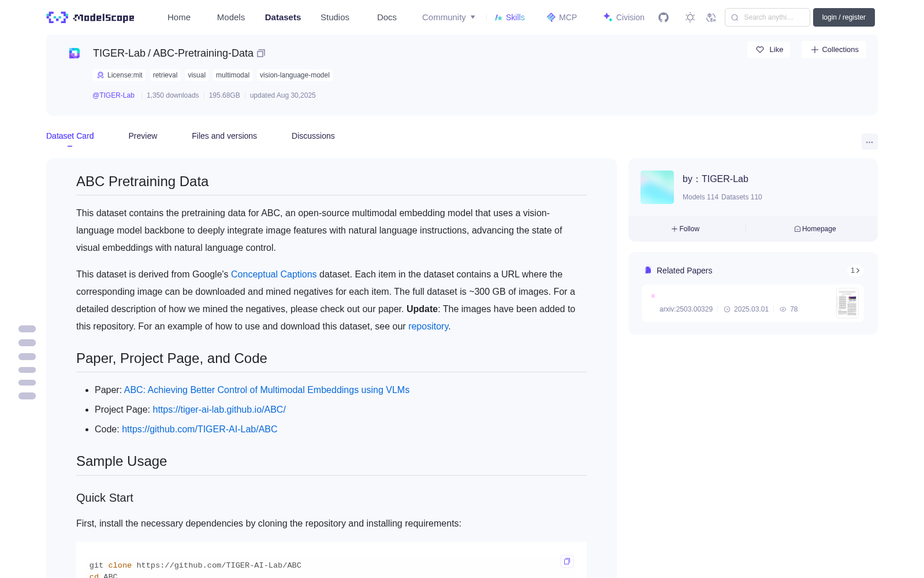Focus the search anything field

pos(767,17)
